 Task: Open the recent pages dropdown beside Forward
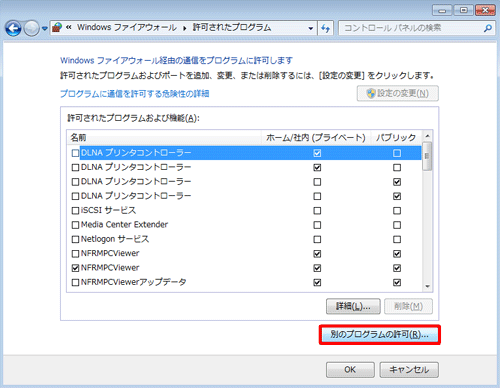tap(45, 29)
